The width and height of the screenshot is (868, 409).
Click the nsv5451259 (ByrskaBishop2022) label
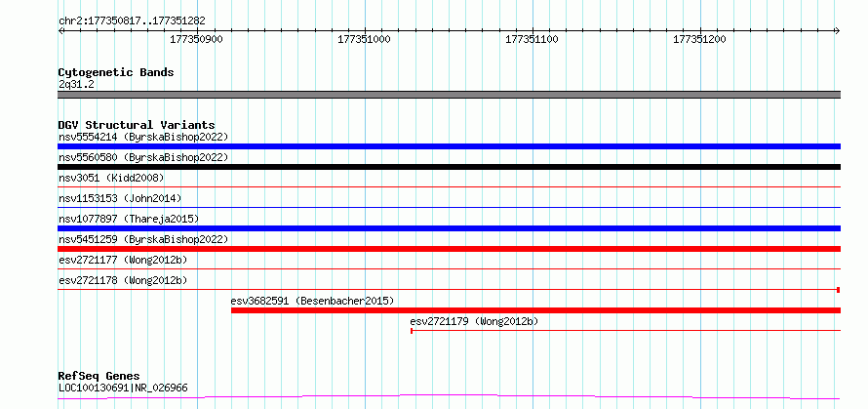142,239
